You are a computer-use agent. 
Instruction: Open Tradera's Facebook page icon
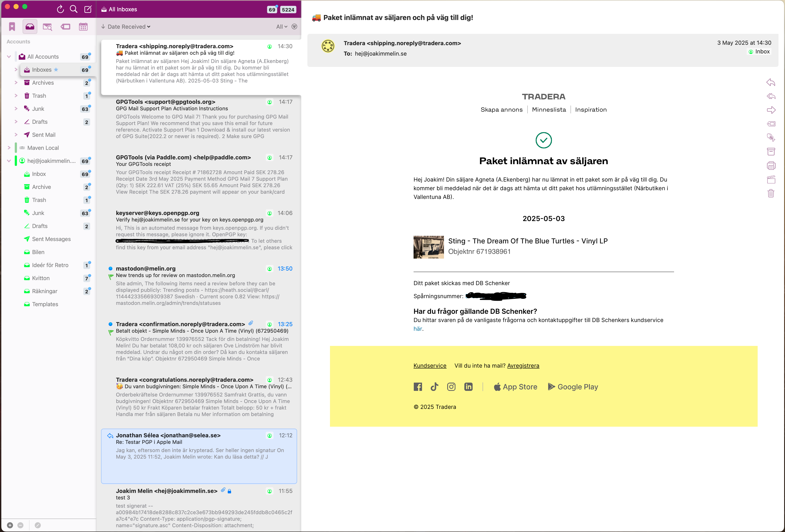pos(418,387)
